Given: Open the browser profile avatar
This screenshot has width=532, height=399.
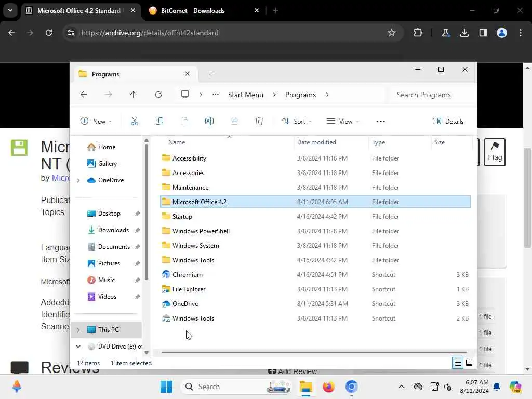Looking at the screenshot, I should 502,33.
